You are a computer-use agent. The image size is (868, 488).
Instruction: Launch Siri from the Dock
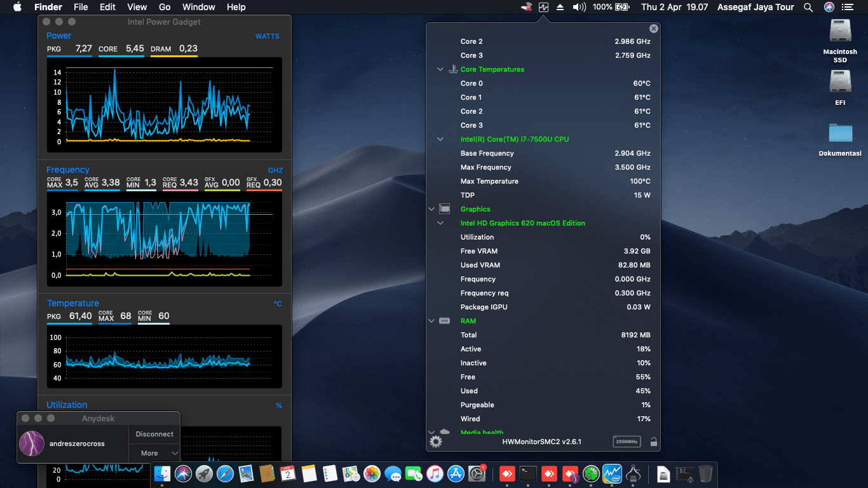tap(184, 473)
